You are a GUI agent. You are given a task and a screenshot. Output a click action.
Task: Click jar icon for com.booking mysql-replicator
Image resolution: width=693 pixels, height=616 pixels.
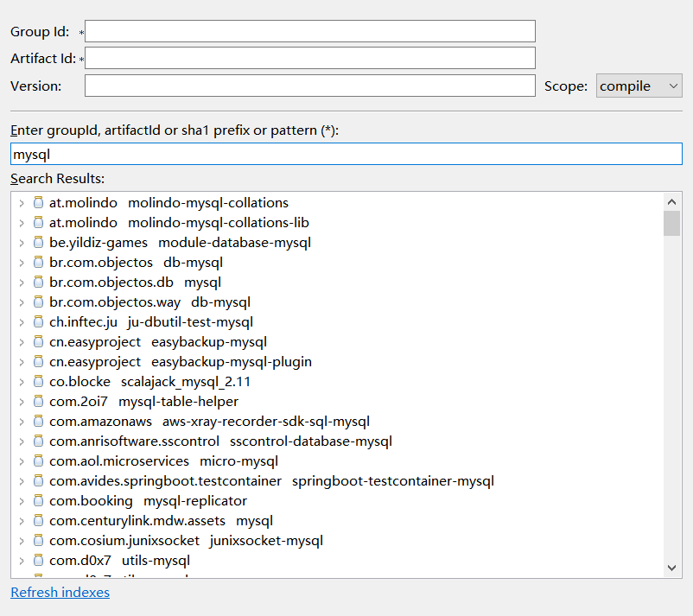pos(38,501)
